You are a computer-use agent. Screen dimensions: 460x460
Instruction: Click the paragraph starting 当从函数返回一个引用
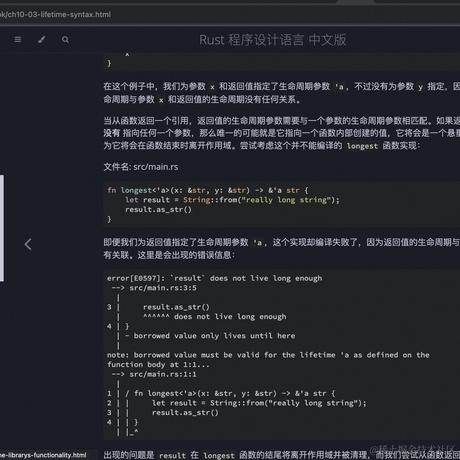(x=282, y=133)
